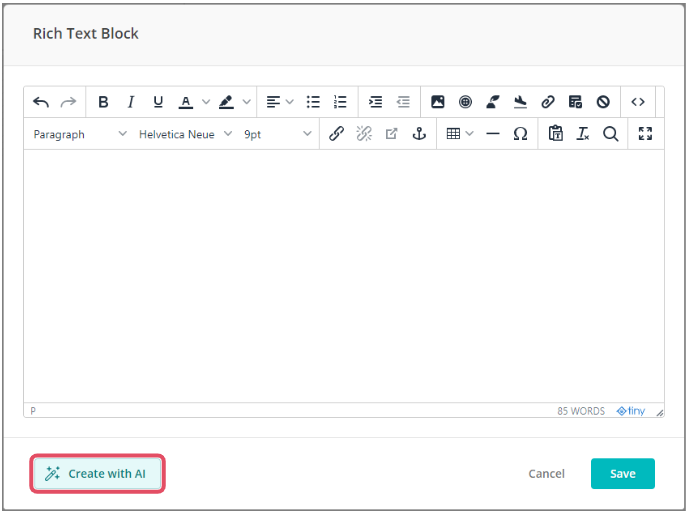Open text color picker arrow
Viewport: 689px width, 512px height.
[206, 102]
